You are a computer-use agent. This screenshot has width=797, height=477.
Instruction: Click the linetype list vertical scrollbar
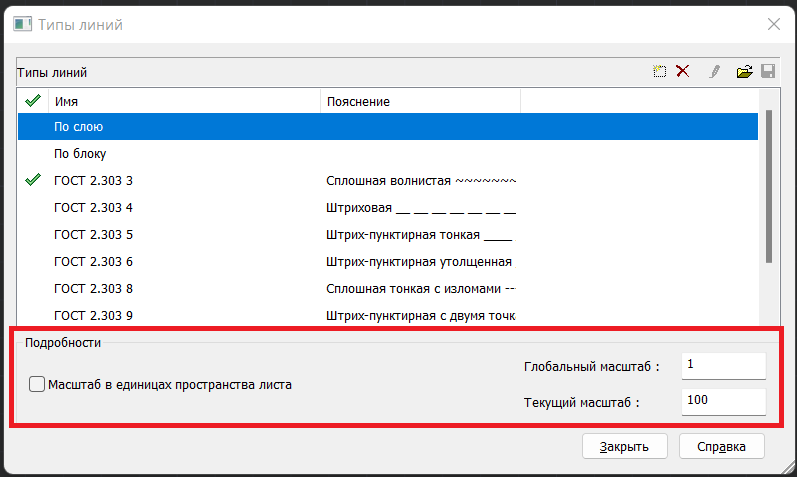click(x=768, y=186)
